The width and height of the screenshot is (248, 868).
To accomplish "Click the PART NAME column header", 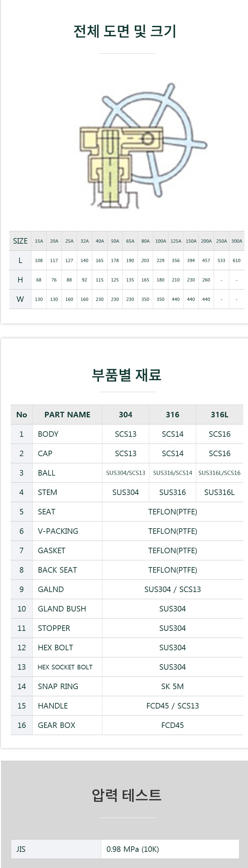I will [67, 414].
